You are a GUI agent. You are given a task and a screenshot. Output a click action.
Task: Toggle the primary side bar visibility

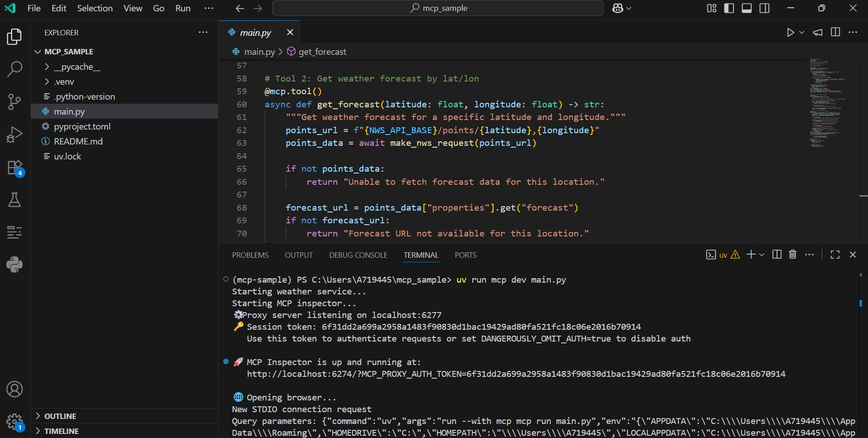pyautogui.click(x=729, y=8)
